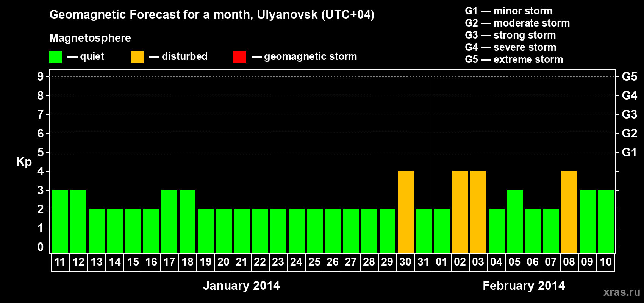Click the green bar for February 04

(x=497, y=231)
